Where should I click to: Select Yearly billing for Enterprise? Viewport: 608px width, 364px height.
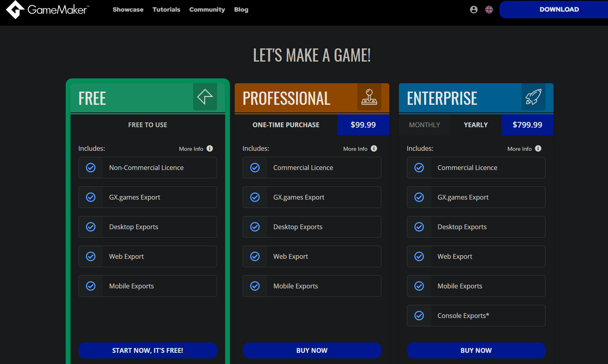pyautogui.click(x=476, y=125)
